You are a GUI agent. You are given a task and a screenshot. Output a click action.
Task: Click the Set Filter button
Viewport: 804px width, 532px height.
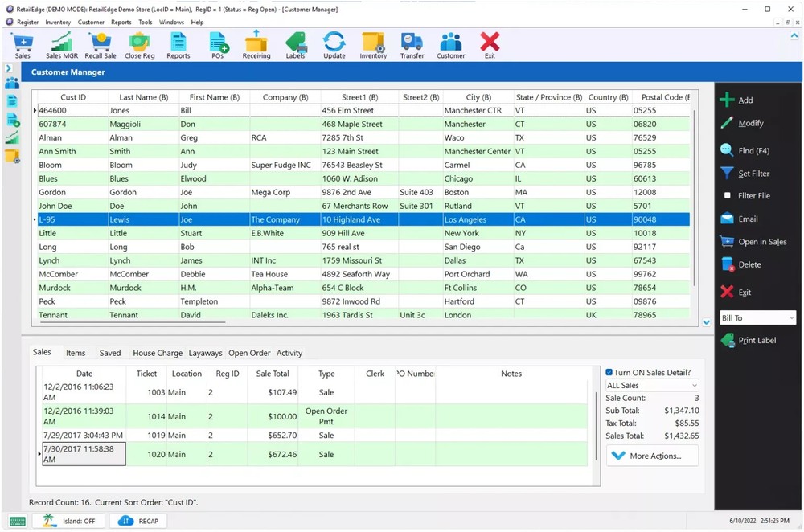click(749, 173)
